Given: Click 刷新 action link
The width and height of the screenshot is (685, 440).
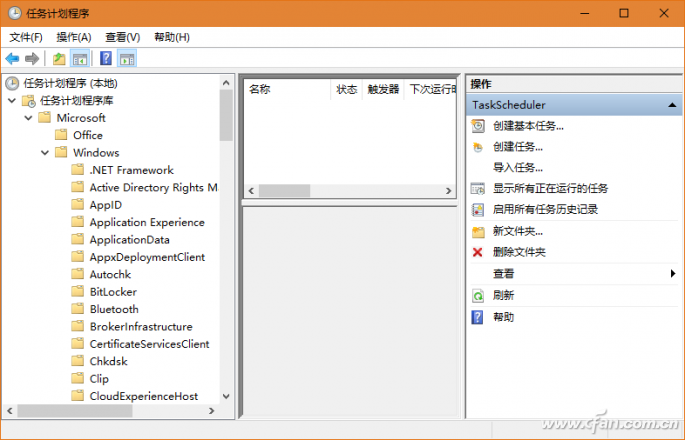Looking at the screenshot, I should (x=503, y=296).
